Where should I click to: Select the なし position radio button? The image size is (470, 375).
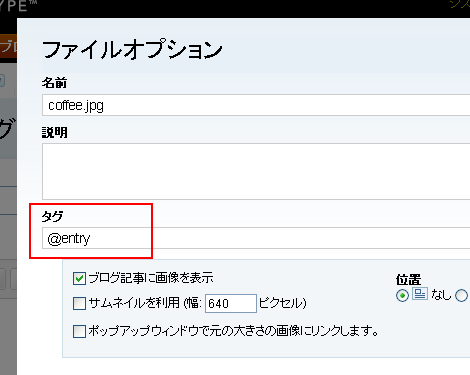coord(402,295)
